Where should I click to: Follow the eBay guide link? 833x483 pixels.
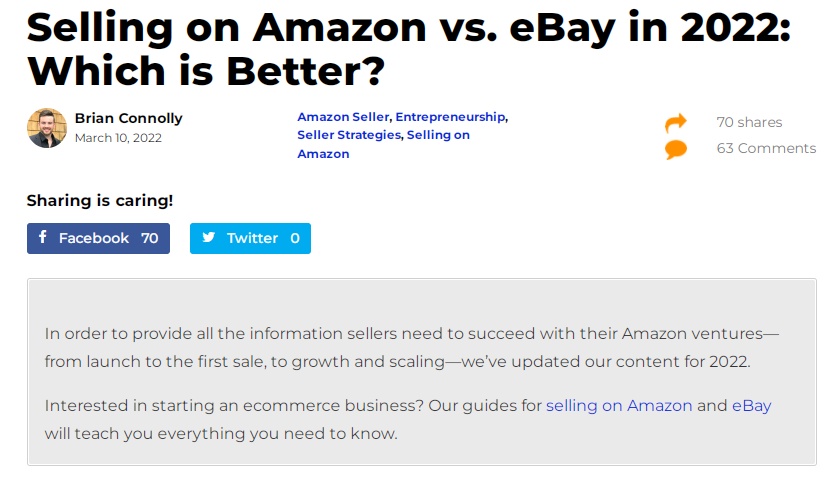(x=751, y=405)
